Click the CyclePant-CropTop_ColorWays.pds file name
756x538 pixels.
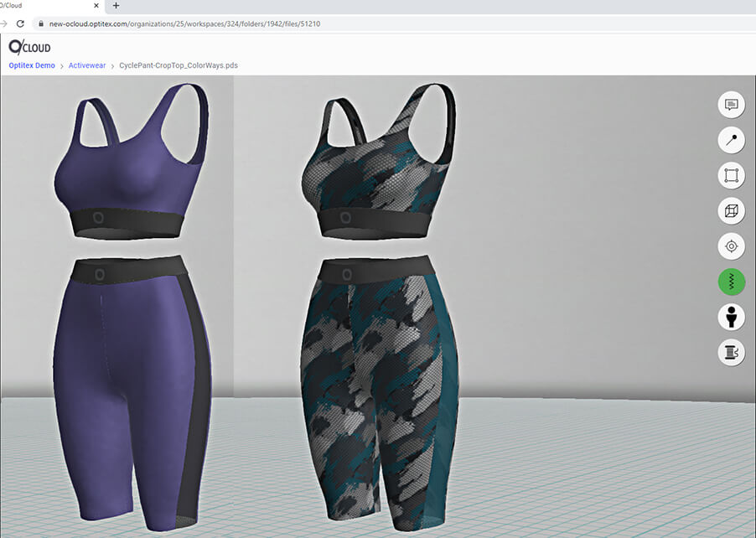pyautogui.click(x=179, y=65)
